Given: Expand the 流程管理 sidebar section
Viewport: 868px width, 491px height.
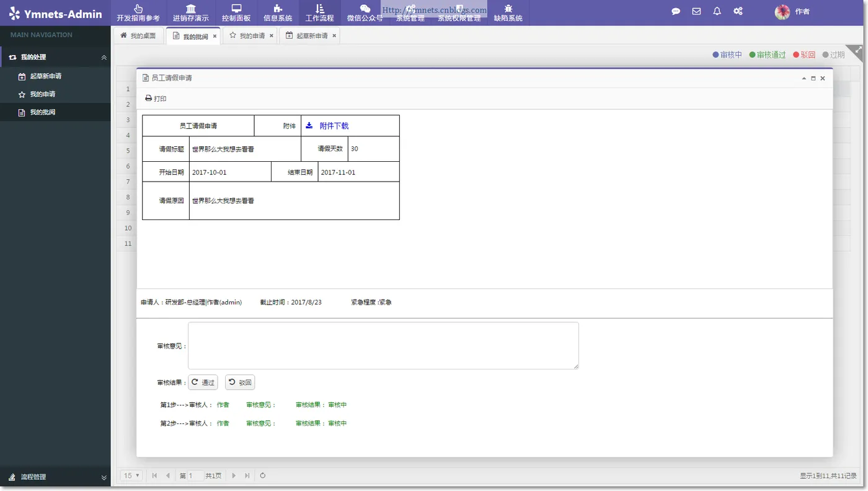Looking at the screenshot, I should [55, 477].
